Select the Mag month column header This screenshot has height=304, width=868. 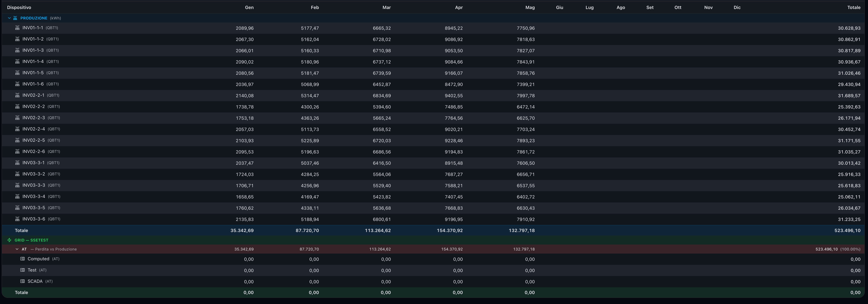pos(530,7)
